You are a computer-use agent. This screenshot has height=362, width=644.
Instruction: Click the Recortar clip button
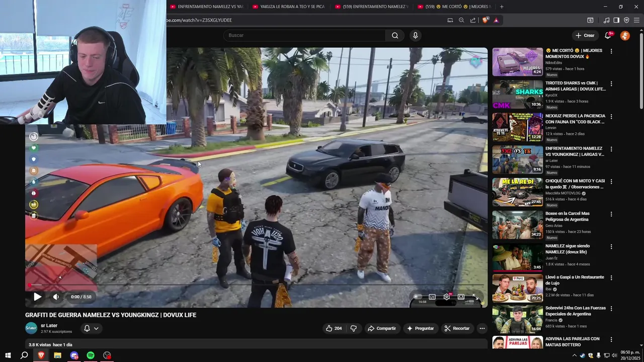(457, 328)
